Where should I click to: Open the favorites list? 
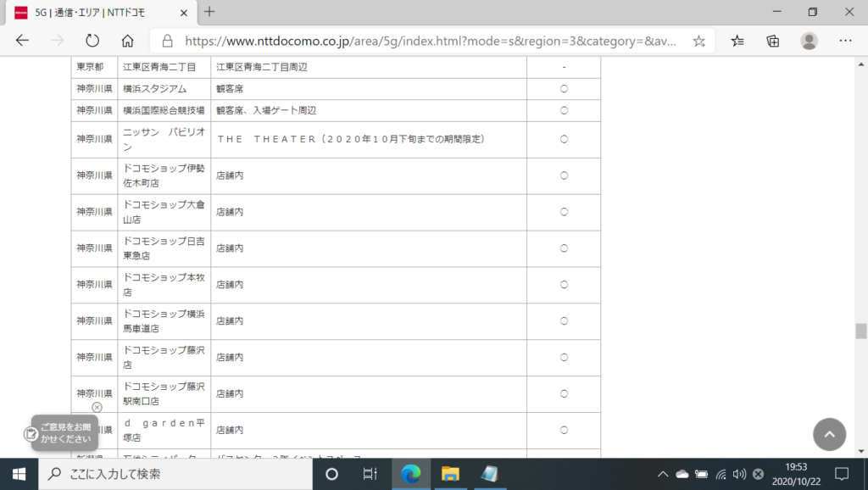(737, 41)
